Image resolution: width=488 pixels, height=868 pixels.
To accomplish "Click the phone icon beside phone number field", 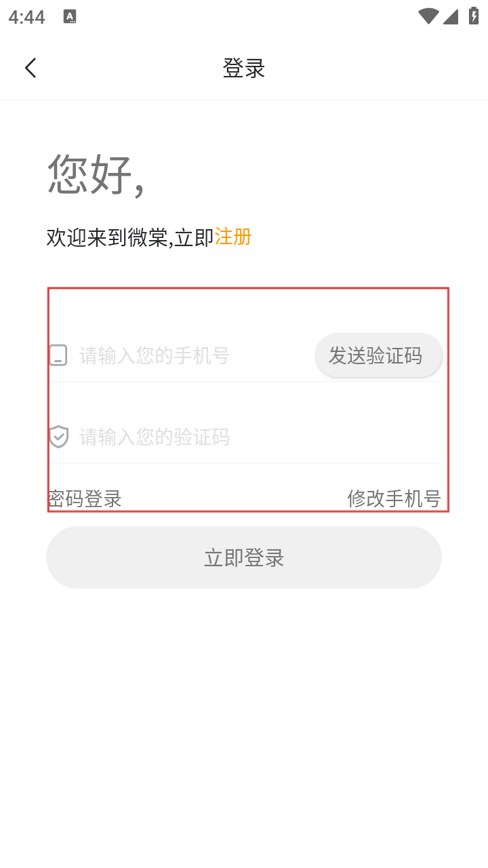I will coord(58,355).
